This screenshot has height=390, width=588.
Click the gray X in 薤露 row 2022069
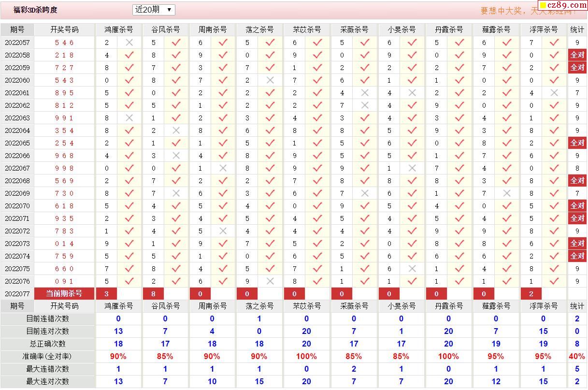tap(507, 193)
